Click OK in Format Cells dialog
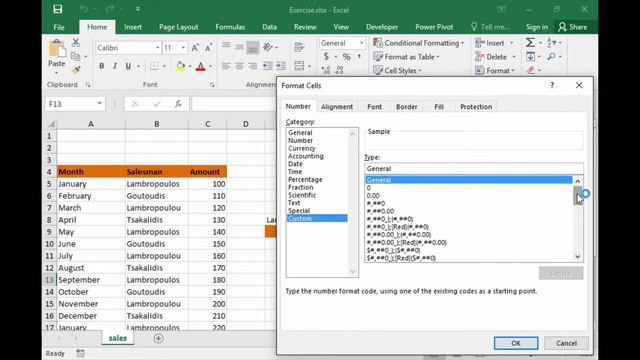The height and width of the screenshot is (360, 640). coord(516,343)
